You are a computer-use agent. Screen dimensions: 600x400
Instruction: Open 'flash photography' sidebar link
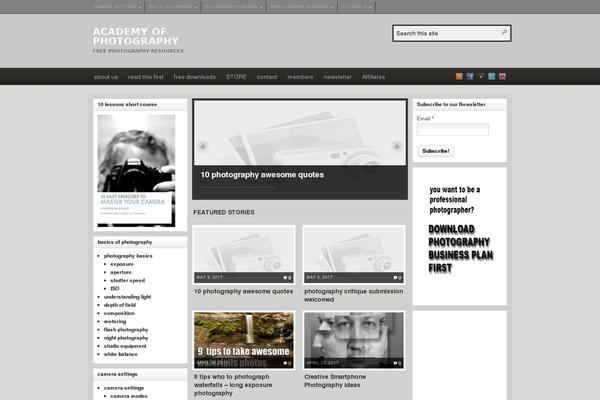coord(126,330)
